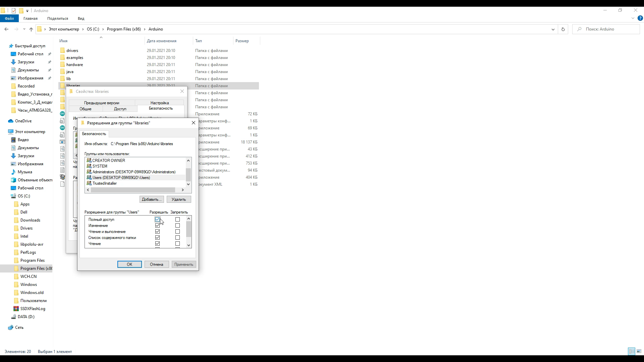This screenshot has width=644, height=362.
Task: Open the Вид ribbon tab
Action: pyautogui.click(x=81, y=18)
